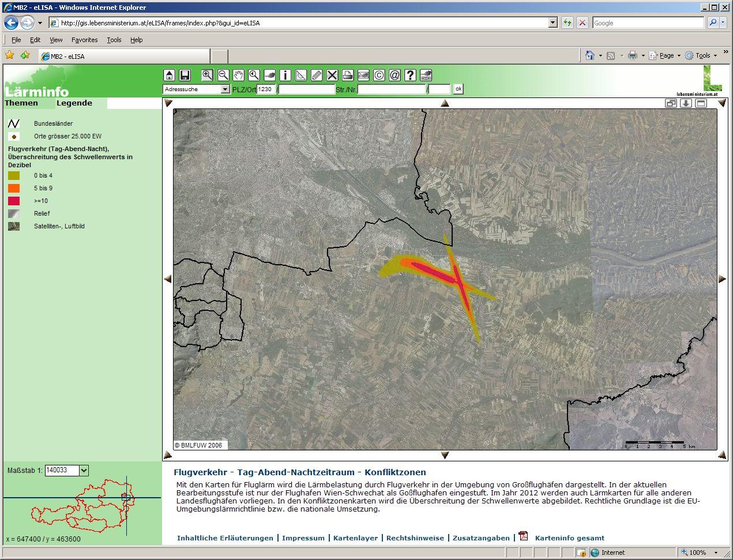
Task: Click the Google search box
Action: click(648, 22)
